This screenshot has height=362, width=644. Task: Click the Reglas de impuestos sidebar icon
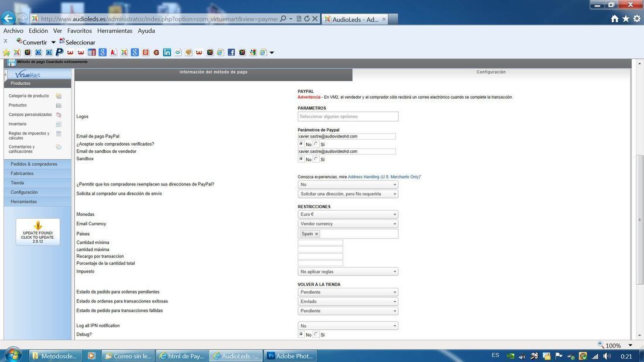[x=59, y=133]
